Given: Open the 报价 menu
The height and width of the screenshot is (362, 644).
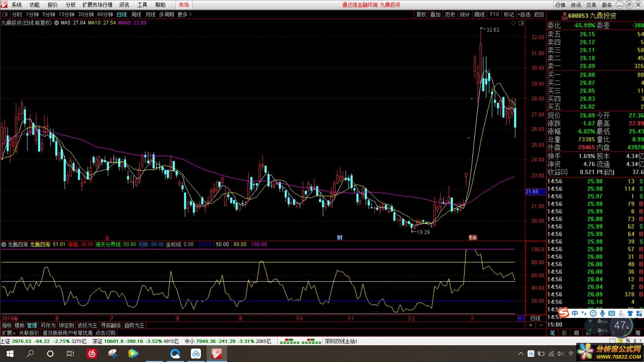Looking at the screenshot, I should (53, 5).
